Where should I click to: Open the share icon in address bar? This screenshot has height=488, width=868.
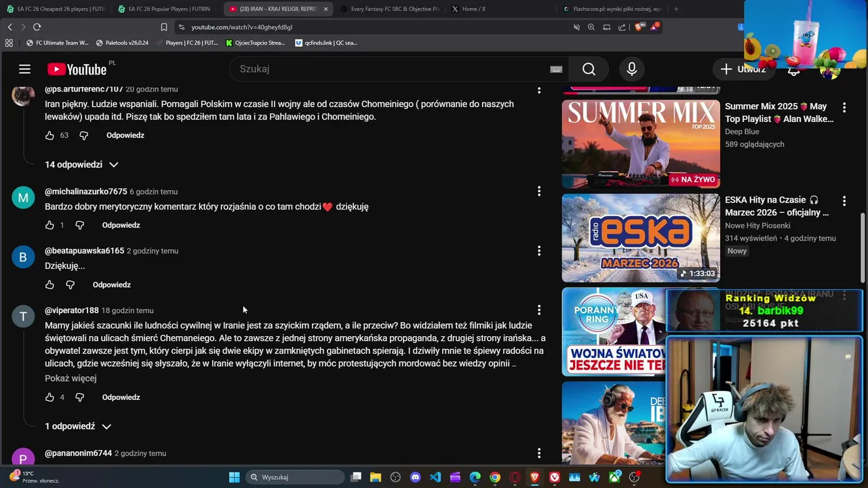pyautogui.click(x=622, y=27)
